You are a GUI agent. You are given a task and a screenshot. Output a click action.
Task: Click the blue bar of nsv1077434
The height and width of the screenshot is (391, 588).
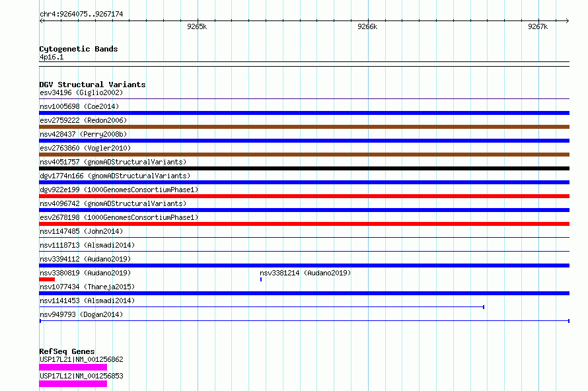coord(304,293)
